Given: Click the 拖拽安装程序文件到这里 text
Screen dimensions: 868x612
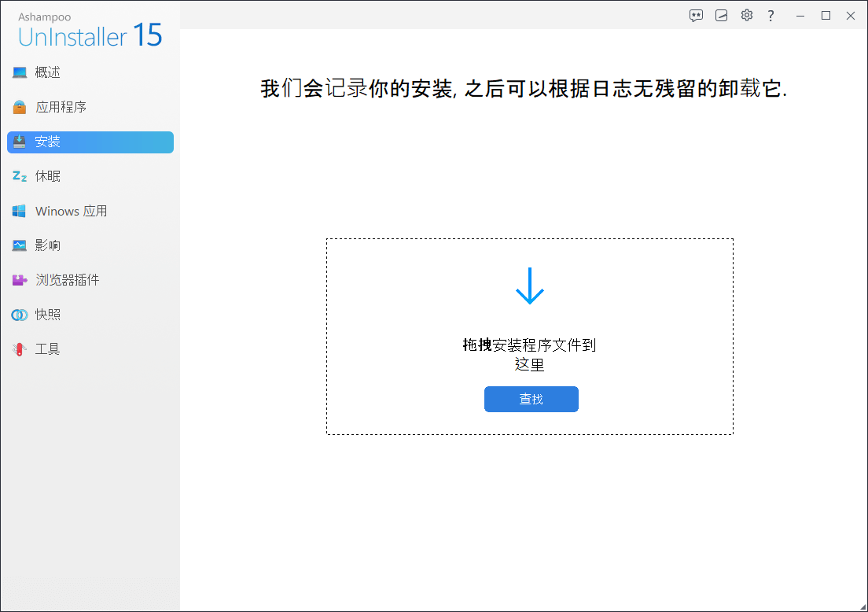Looking at the screenshot, I should 529,355.
